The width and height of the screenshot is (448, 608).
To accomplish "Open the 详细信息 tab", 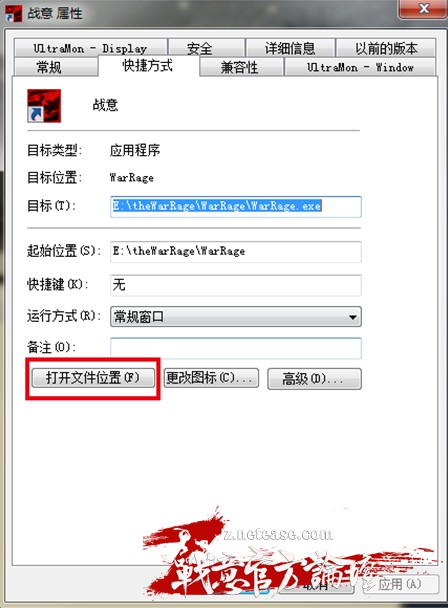I will tap(290, 48).
